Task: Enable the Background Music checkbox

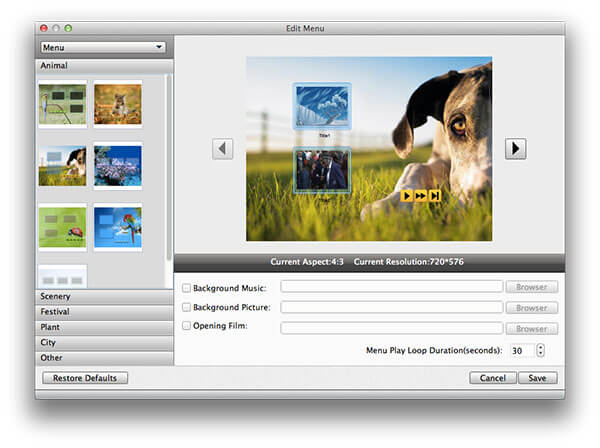Action: click(x=186, y=288)
